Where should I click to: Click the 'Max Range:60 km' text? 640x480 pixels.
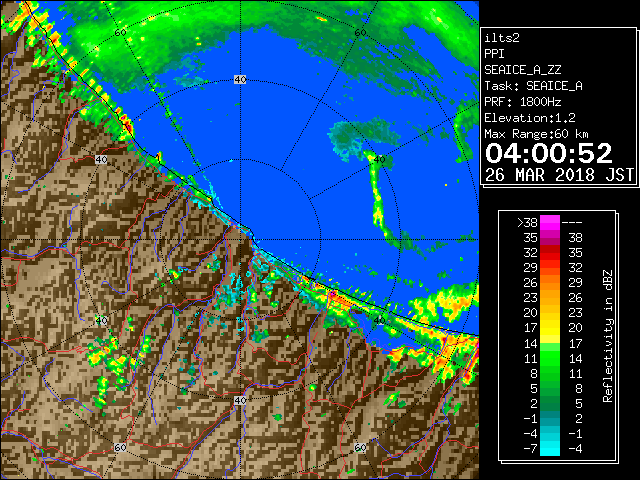pyautogui.click(x=536, y=134)
